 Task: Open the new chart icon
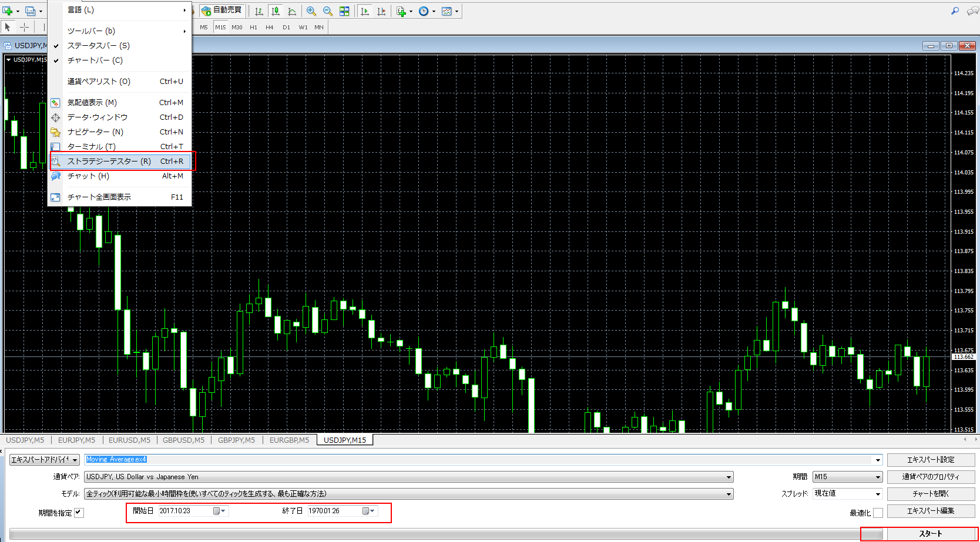pos(8,11)
